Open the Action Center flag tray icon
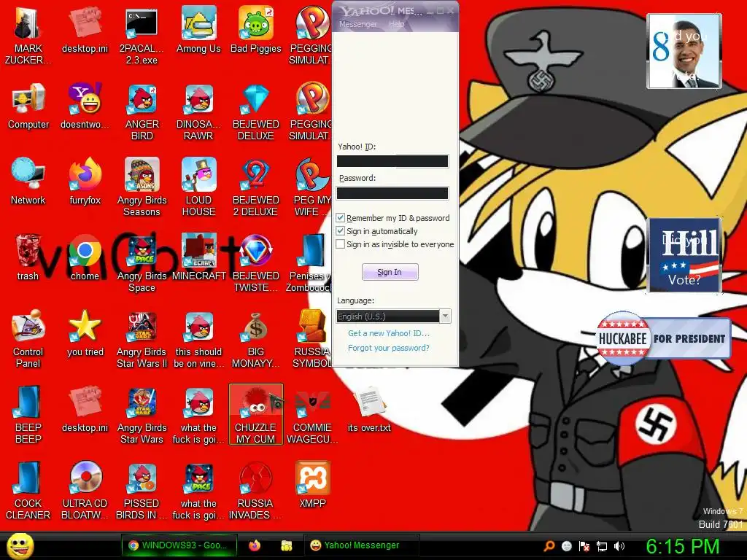Viewport: 747px width, 560px height. pyautogui.click(x=584, y=546)
